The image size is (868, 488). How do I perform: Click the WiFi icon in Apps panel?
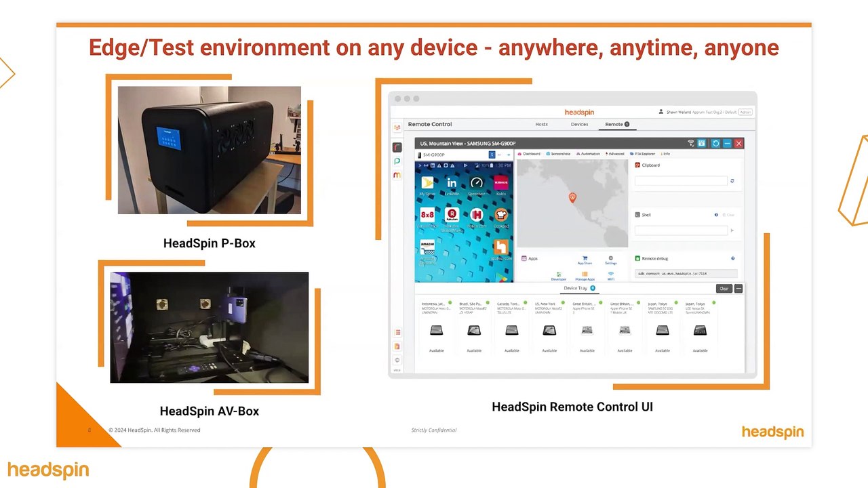pos(611,274)
